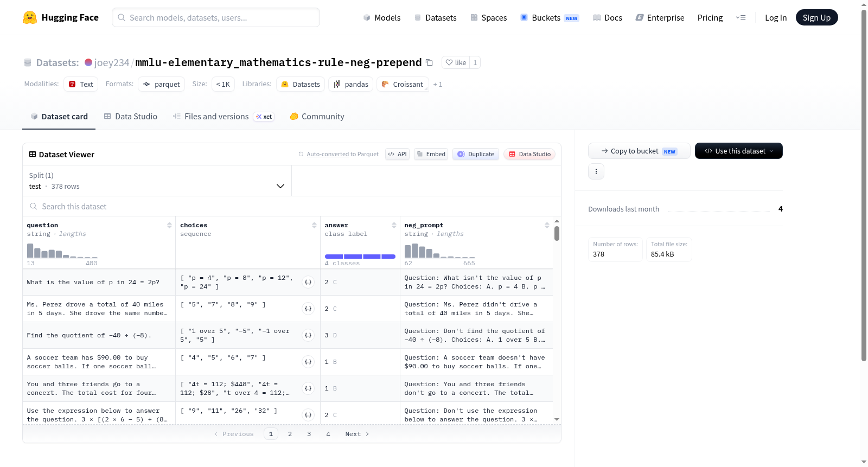Sort by the answer column arrows
868x467 pixels.
click(394, 225)
